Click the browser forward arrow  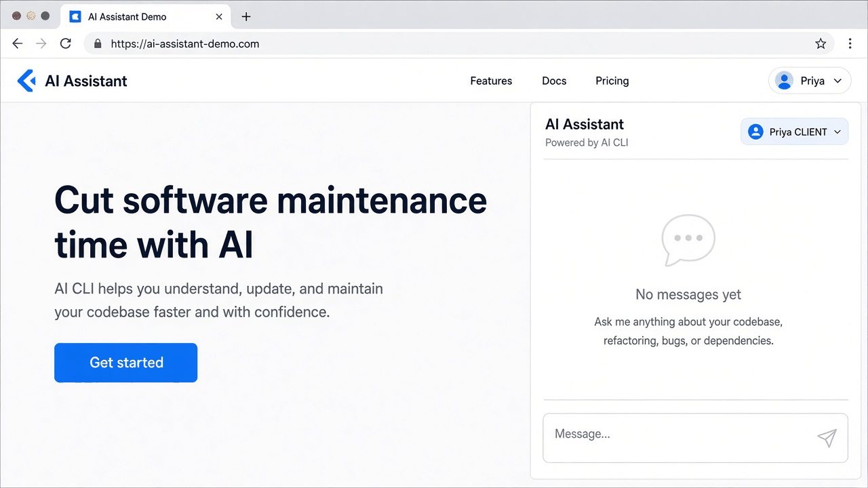[41, 43]
